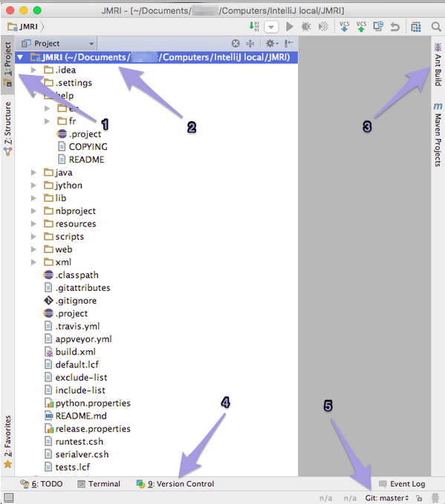The image size is (445, 504).
Task: Open the Terminal tool tab
Action: (99, 484)
